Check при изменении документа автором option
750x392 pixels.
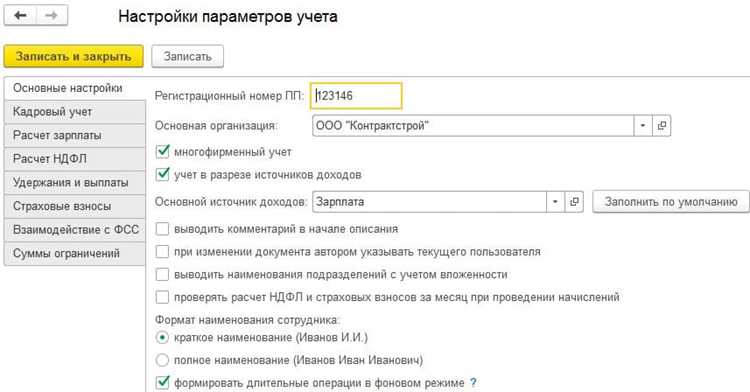coord(163,251)
